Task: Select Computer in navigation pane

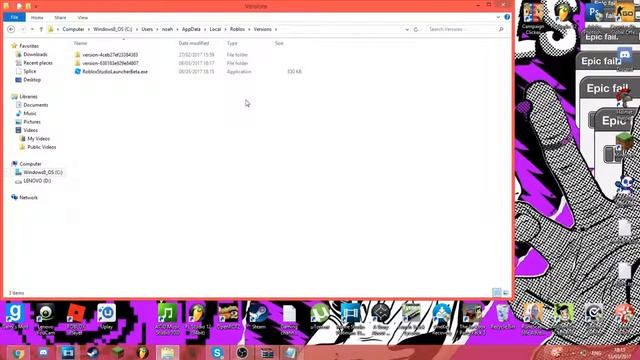Action: click(x=30, y=164)
